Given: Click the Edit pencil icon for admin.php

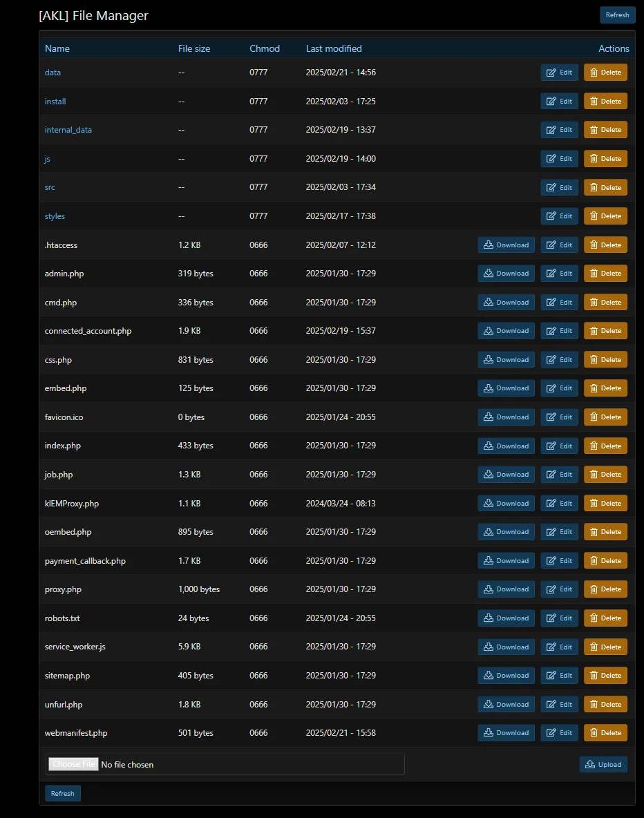Looking at the screenshot, I should [551, 274].
